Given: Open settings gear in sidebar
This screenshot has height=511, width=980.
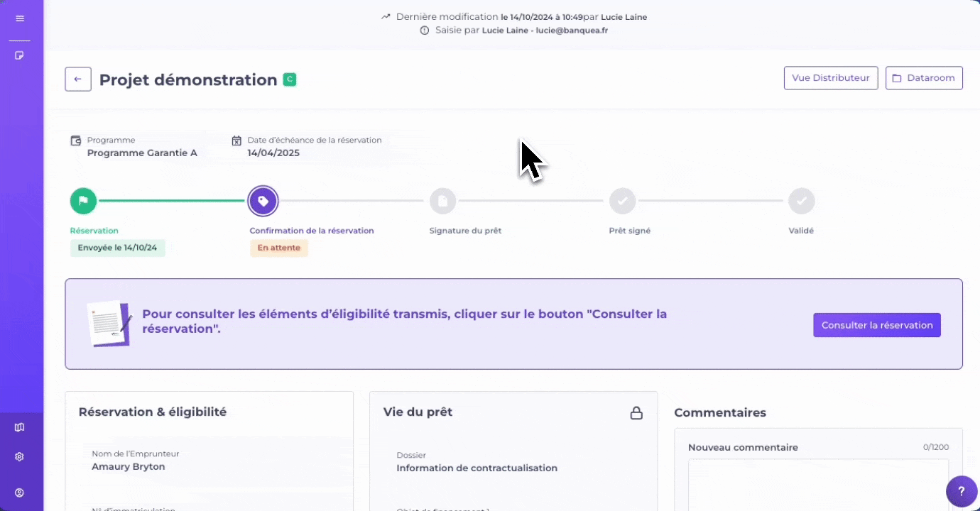Looking at the screenshot, I should pyautogui.click(x=19, y=457).
